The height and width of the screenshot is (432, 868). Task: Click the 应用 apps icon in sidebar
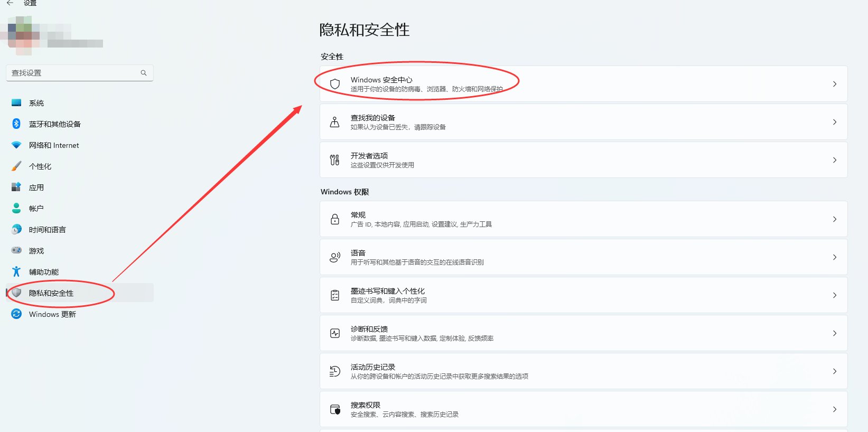tap(16, 187)
